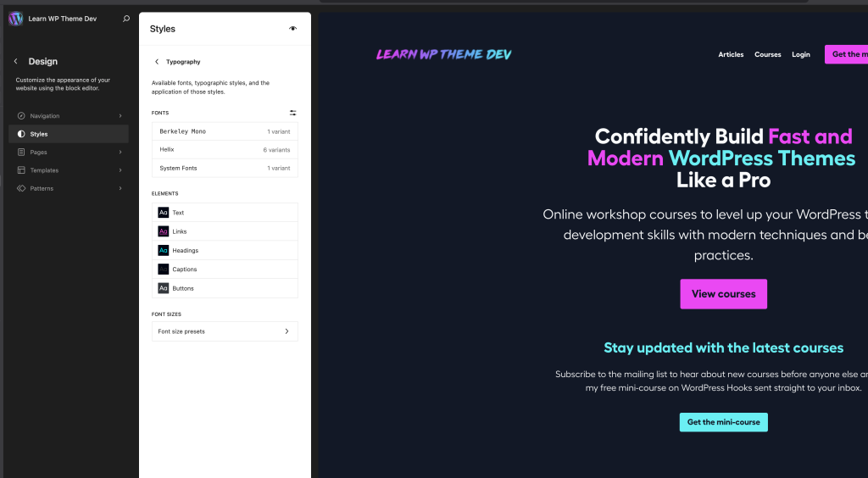This screenshot has width=868, height=478.
Task: Click the Buttons element Aa icon
Action: (164, 288)
